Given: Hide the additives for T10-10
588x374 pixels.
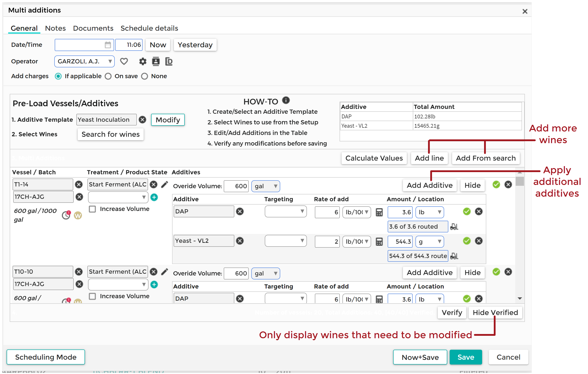Looking at the screenshot, I should 473,273.
